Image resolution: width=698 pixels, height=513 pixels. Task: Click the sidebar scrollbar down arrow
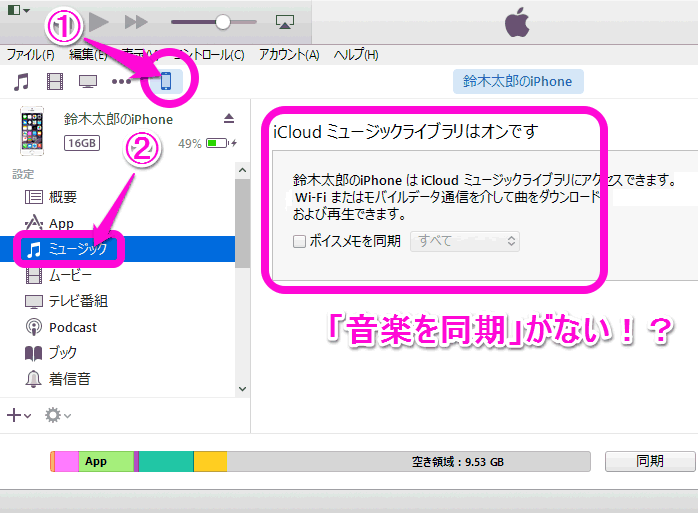pos(242,388)
